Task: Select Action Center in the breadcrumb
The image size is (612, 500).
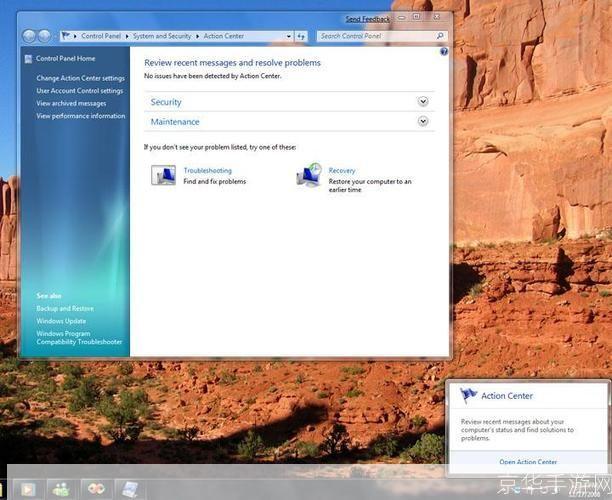Action: click(x=224, y=36)
